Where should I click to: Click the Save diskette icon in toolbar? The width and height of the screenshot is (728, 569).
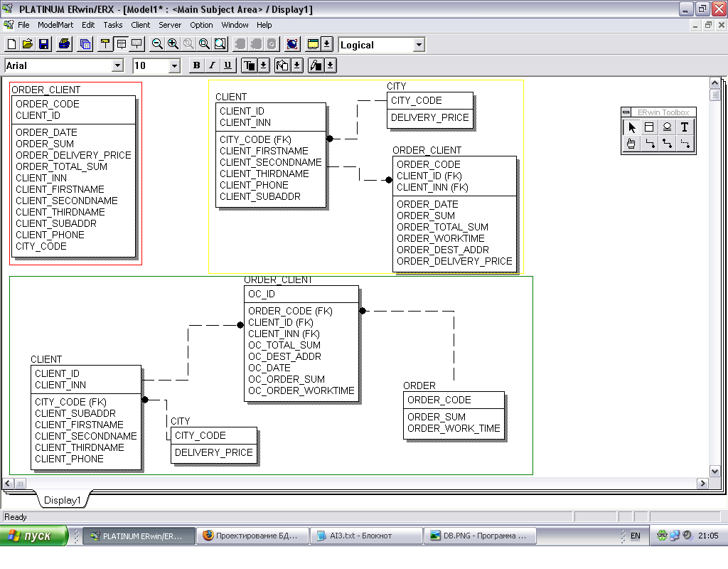pos(44,44)
